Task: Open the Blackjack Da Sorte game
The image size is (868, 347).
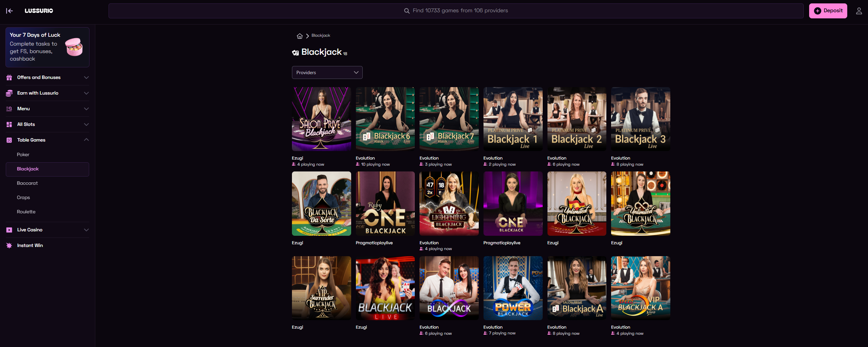Action: coord(321,203)
